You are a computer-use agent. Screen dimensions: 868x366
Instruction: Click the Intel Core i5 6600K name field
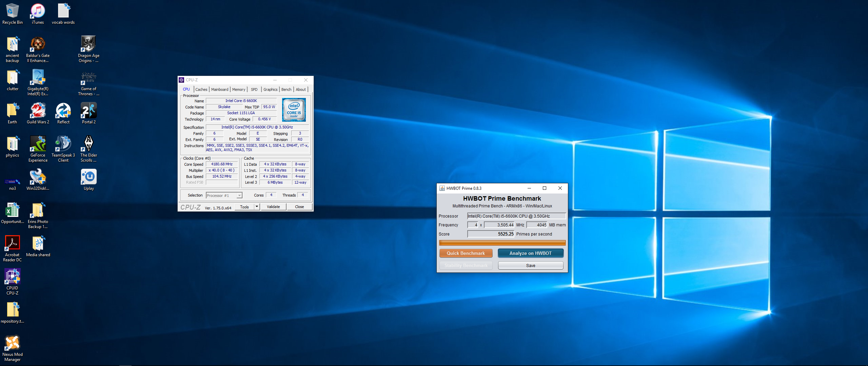tap(241, 101)
